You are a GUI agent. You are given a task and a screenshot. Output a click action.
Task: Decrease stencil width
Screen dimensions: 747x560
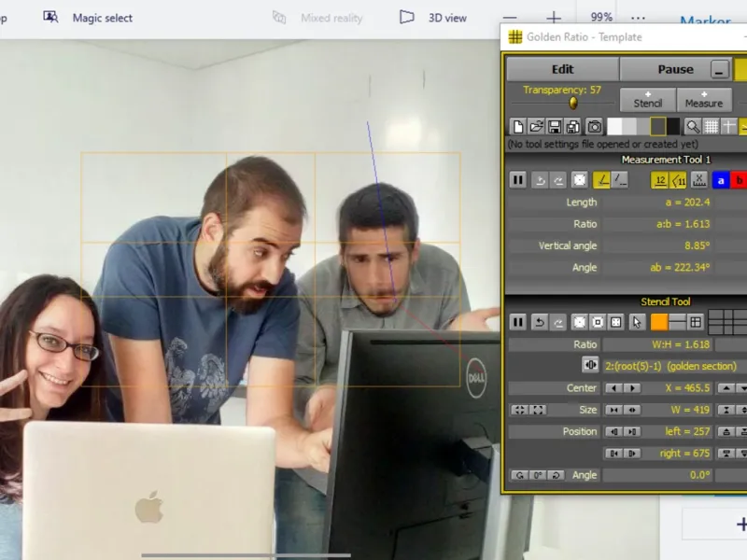pos(614,410)
